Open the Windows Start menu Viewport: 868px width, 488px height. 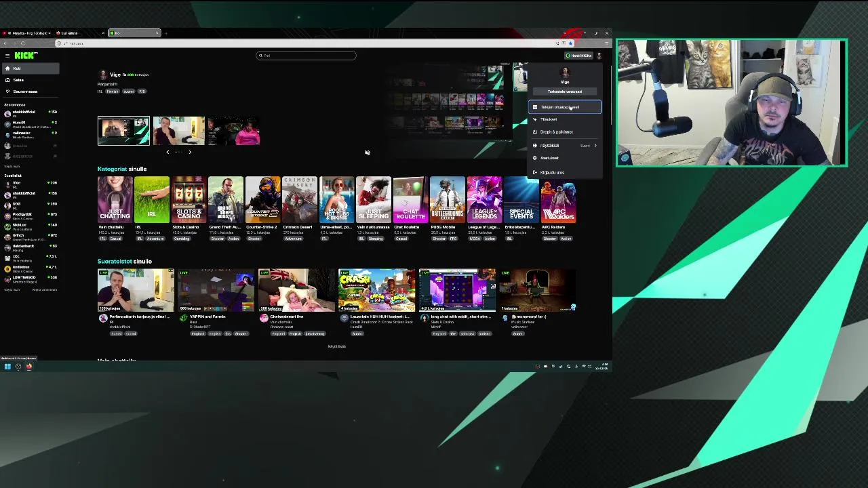7,367
